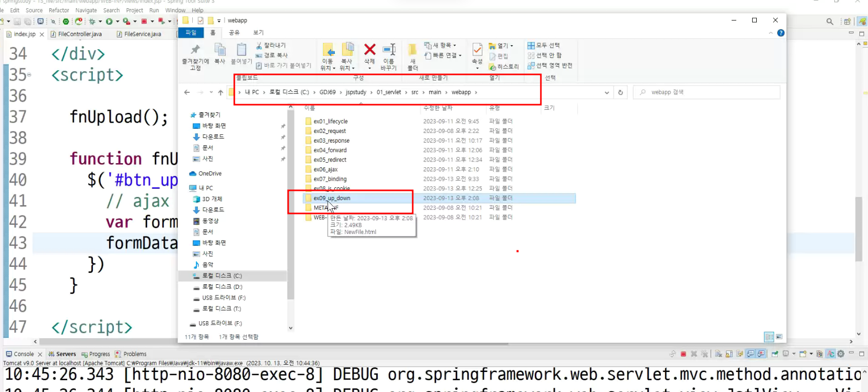This screenshot has width=868, height=392.
Task: Select 로컬 디스크 (D:) in navigation pane
Action: point(217,287)
